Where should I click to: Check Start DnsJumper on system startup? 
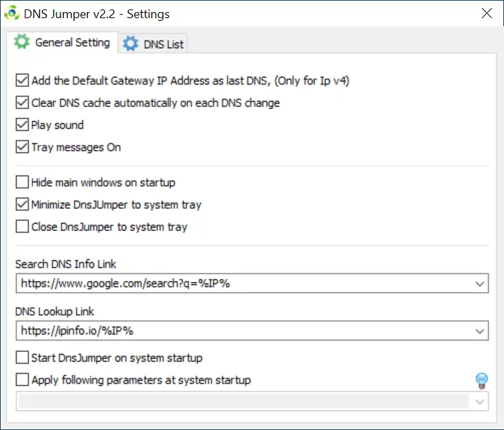click(22, 357)
